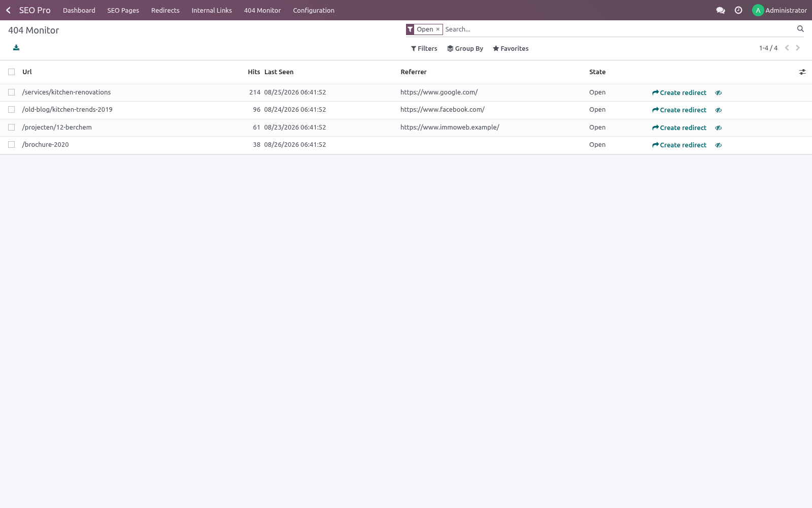812x508 pixels.
Task: Open the Dashboard menu
Action: pyautogui.click(x=79, y=10)
